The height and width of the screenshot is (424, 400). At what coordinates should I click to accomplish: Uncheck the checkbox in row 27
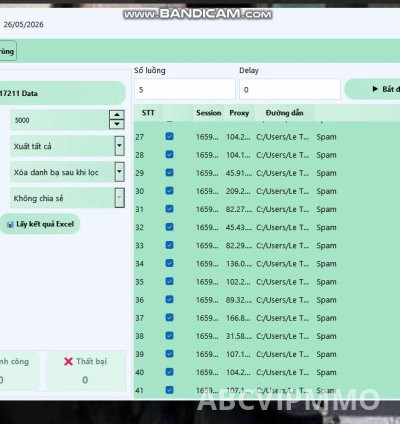click(169, 136)
